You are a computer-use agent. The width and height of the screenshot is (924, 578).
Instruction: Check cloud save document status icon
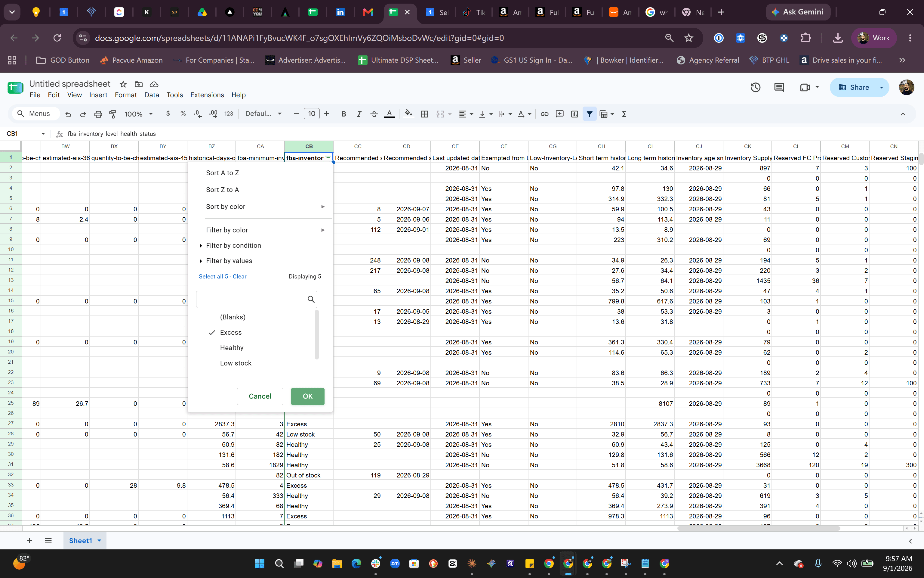point(154,84)
